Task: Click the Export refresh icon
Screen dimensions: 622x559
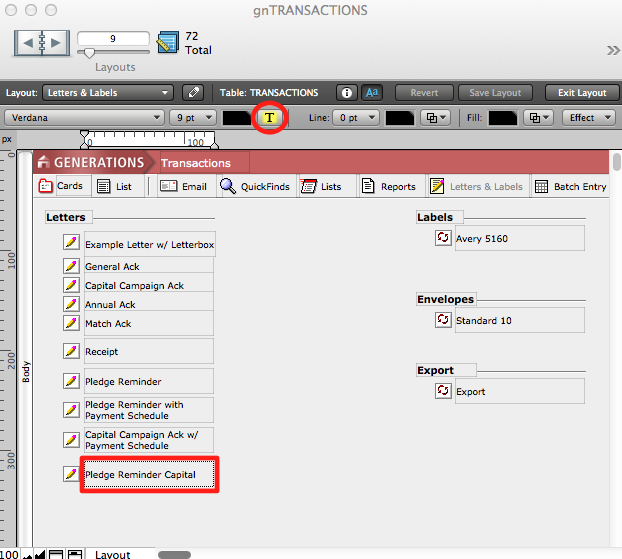Action: (x=443, y=391)
